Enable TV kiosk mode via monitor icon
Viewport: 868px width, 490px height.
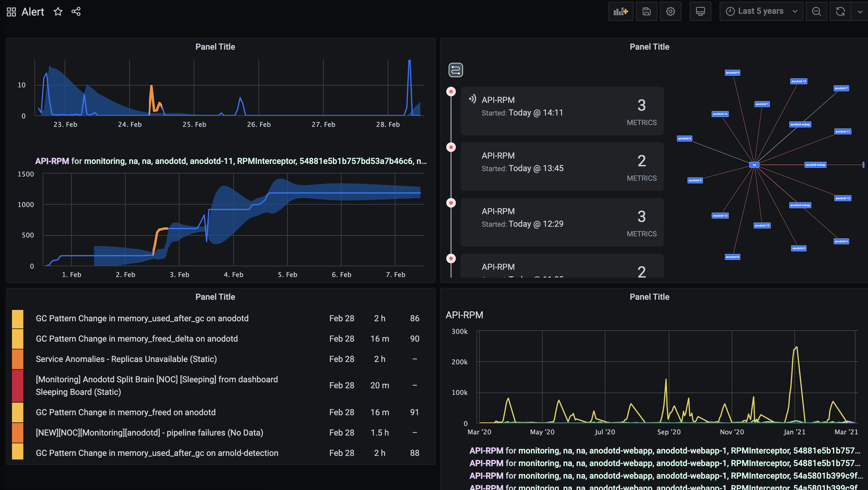700,11
